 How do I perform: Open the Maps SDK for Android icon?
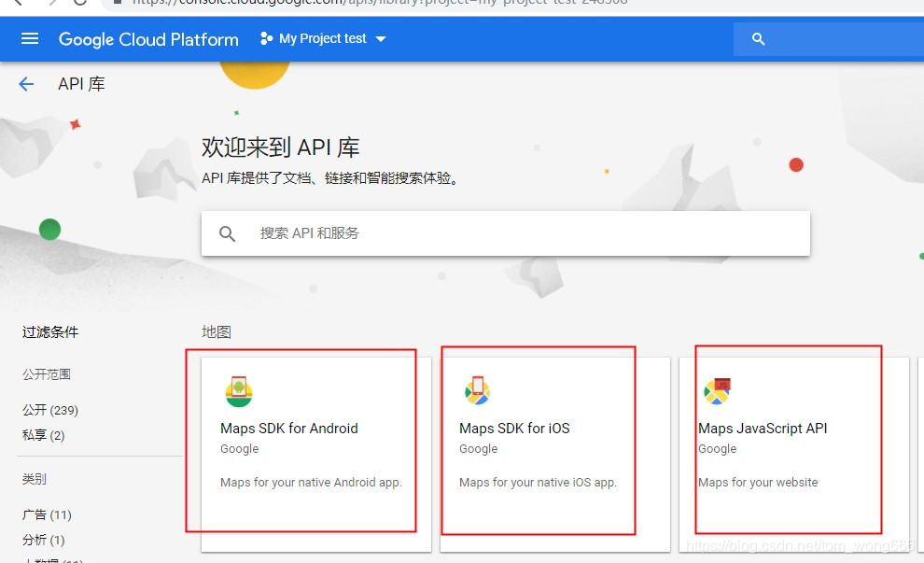click(x=239, y=391)
